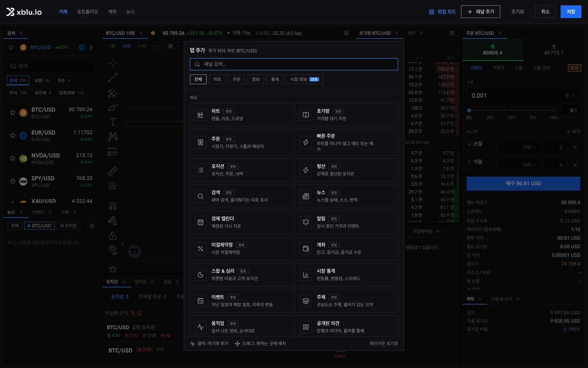
Task: Toggle the 모의 demo badge
Action: coord(575,68)
